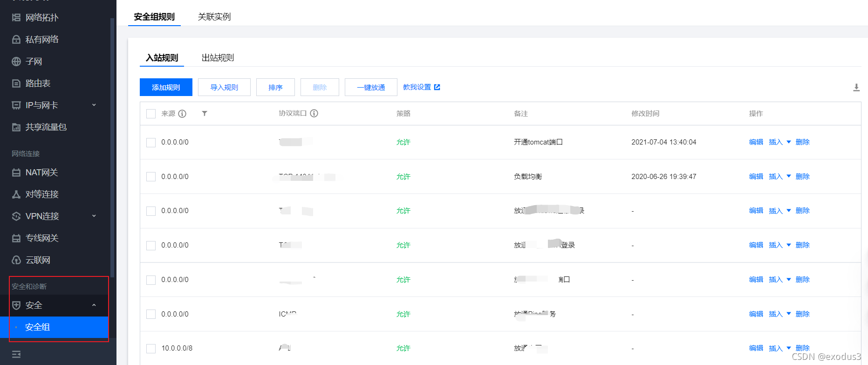The height and width of the screenshot is (365, 868).
Task: Expand the IP与网卡 submenu chevron
Action: [x=94, y=105]
